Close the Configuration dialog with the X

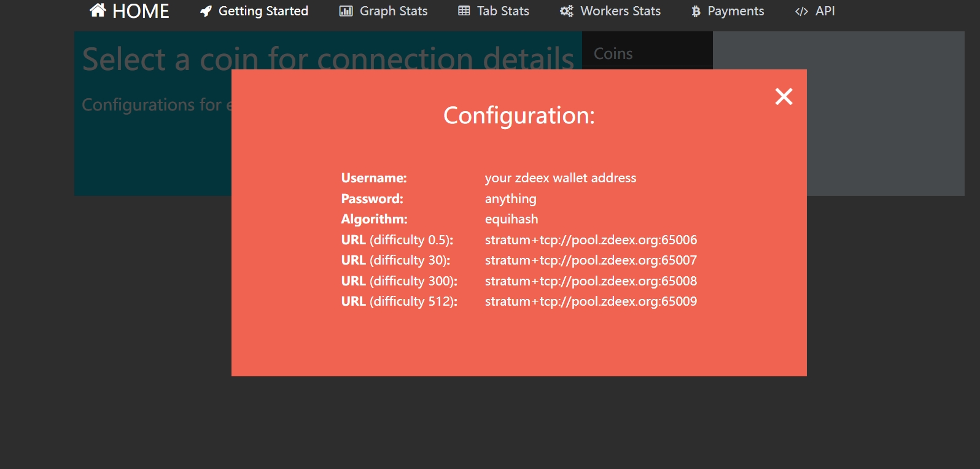pyautogui.click(x=784, y=96)
